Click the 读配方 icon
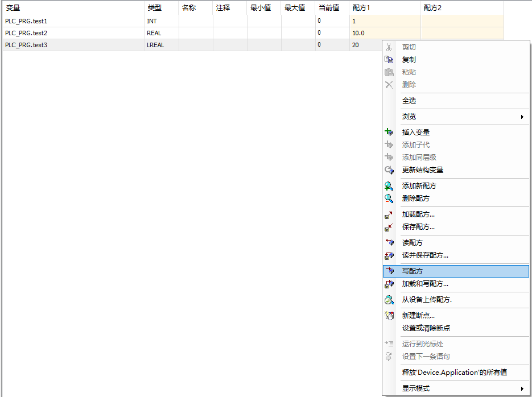 (390, 242)
